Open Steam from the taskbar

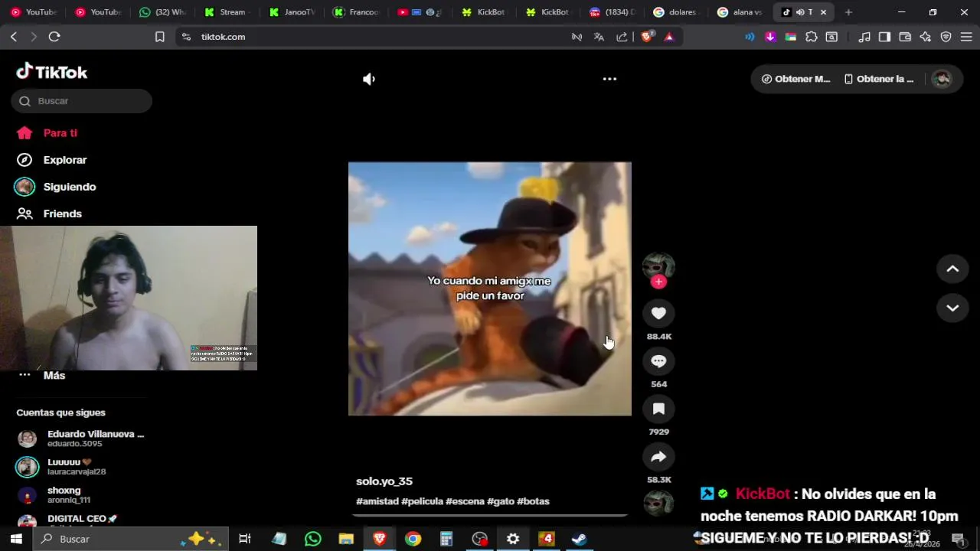[580, 539]
